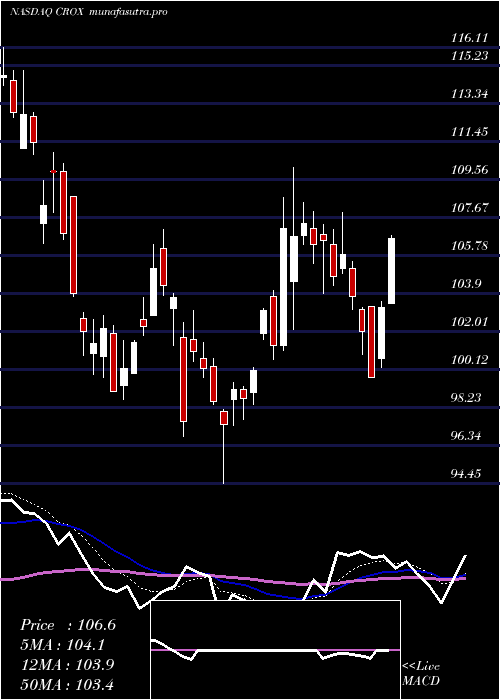Click the 12MA : 103.9 readout

[x=67, y=665]
